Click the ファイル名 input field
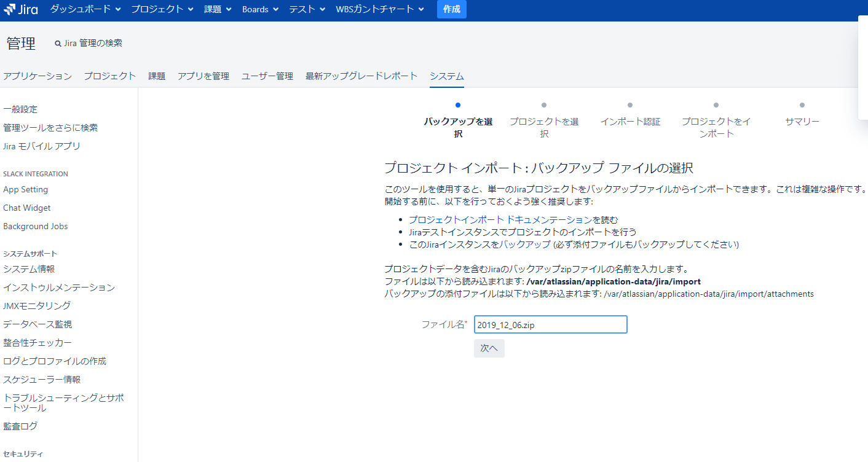 coord(550,324)
